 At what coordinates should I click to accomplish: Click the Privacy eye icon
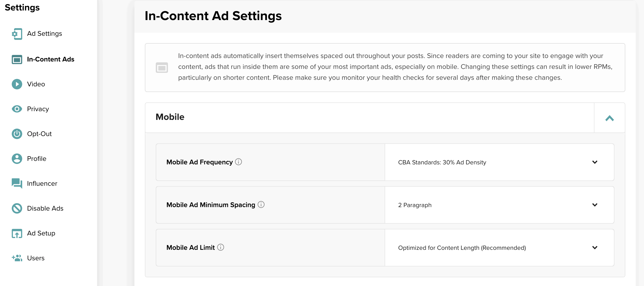coord(17,109)
